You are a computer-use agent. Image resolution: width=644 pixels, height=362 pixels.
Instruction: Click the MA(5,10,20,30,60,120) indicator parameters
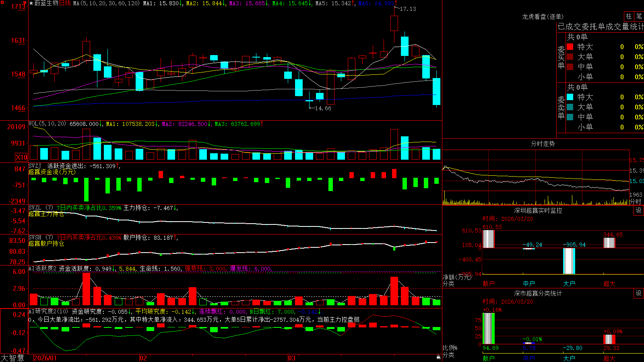tap(106, 3)
